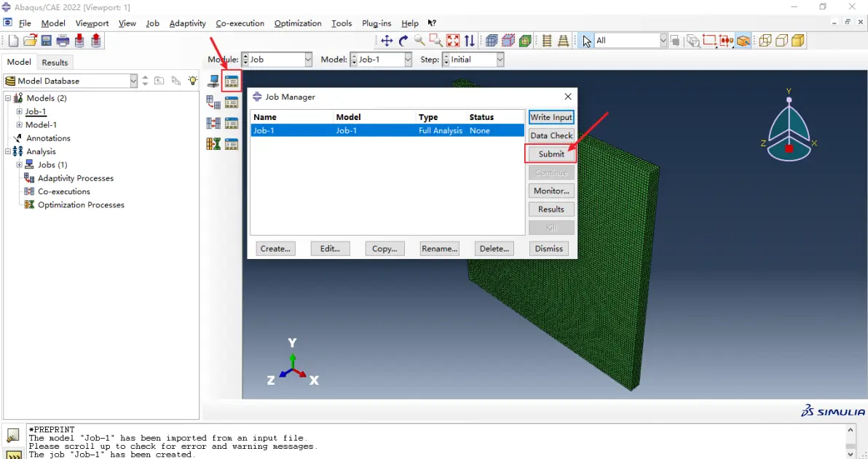This screenshot has width=868, height=459.
Task: Click Create... in Job Manager
Action: point(276,249)
